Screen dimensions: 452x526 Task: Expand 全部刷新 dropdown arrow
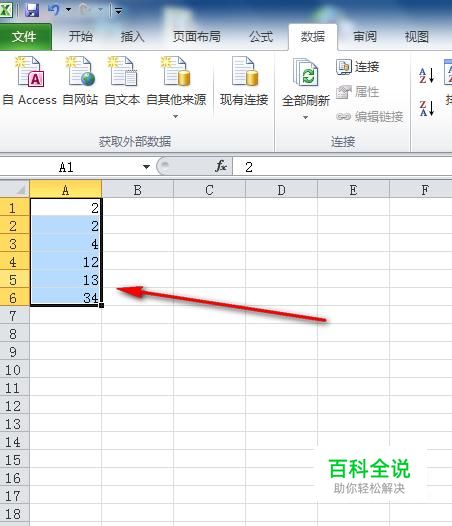[305, 117]
